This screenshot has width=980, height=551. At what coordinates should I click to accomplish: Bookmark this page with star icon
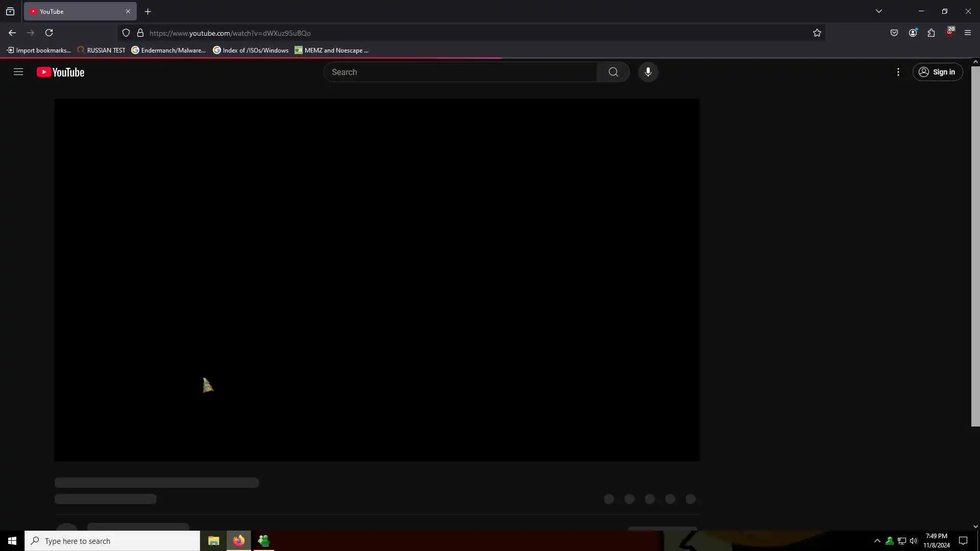(817, 33)
